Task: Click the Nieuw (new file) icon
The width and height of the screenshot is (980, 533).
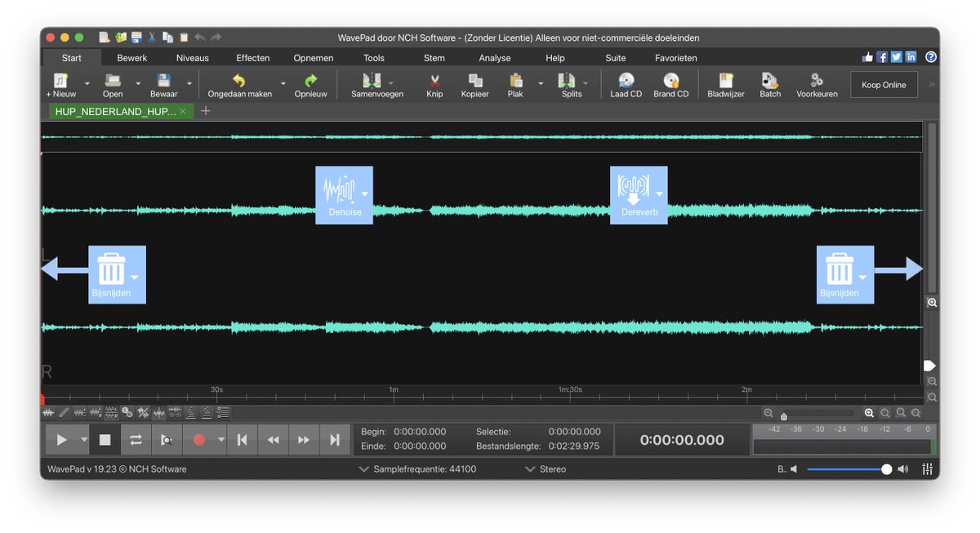Action: [x=60, y=81]
